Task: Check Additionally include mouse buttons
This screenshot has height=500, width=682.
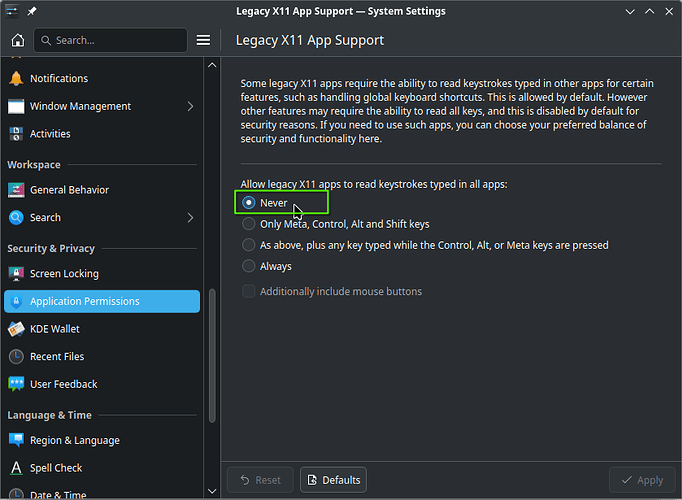Action: click(248, 291)
